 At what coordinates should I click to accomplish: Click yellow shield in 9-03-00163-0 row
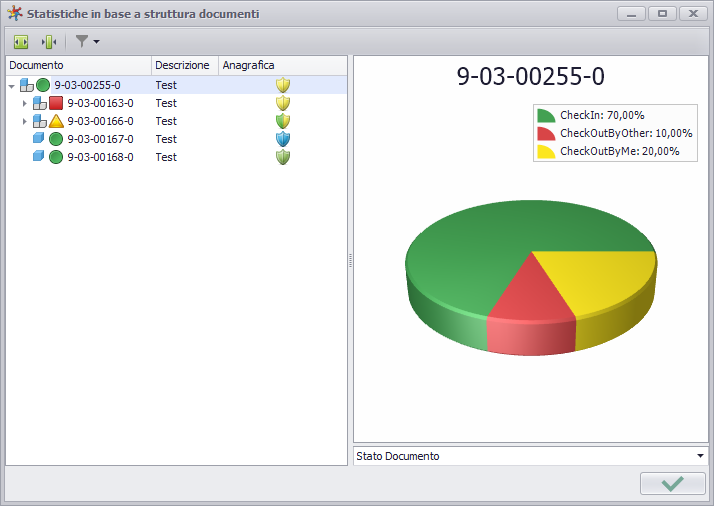283,103
